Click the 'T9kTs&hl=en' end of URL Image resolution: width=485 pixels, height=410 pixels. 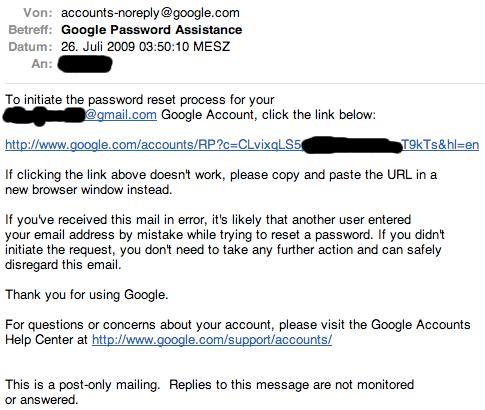(440, 145)
